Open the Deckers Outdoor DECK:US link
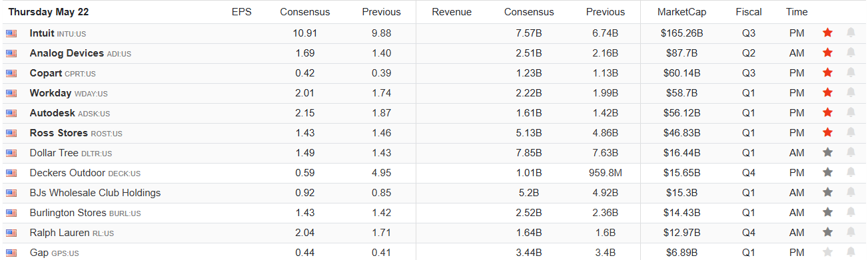Screen dimensions: 868x260 85,173
